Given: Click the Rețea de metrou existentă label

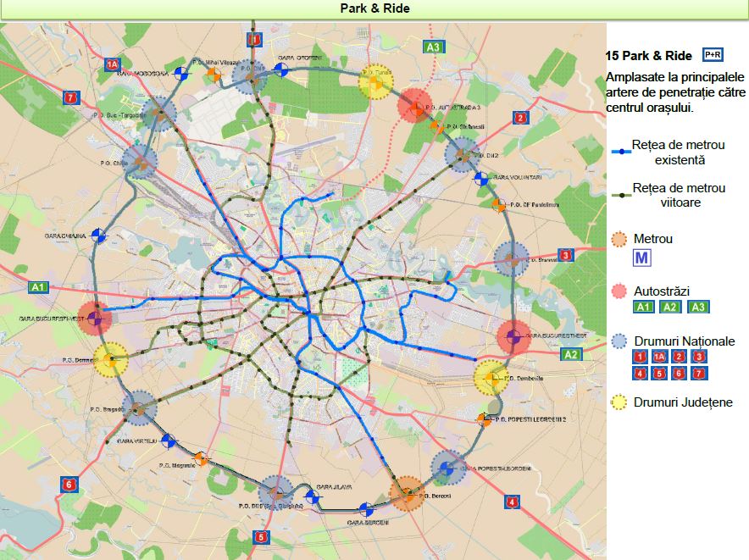Looking at the screenshot, I should 679,152.
